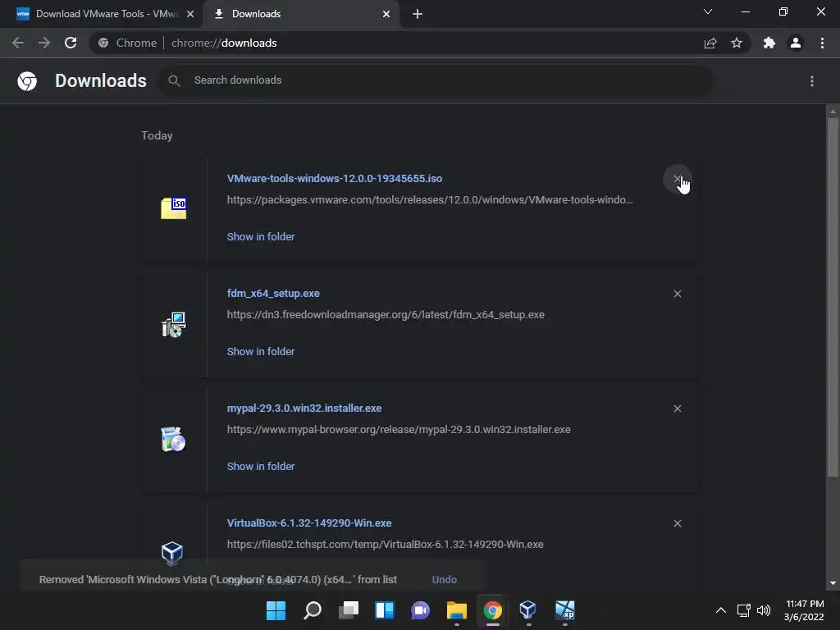The image size is (840, 630).
Task: Open VirtualBox-6.1.32-149290-Win.exe file link
Action: pos(309,523)
